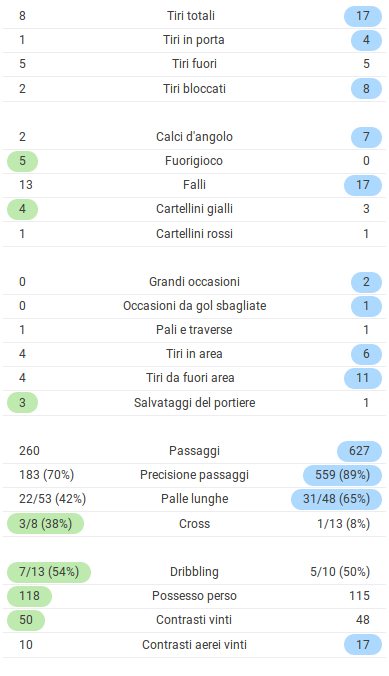Select the blue 627 Passaggi badge

pyautogui.click(x=359, y=451)
